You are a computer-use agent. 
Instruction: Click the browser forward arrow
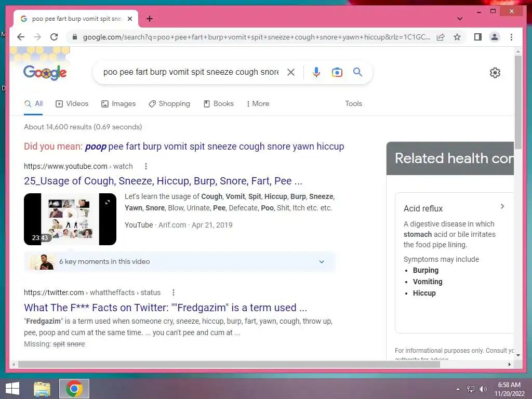[x=37, y=37]
